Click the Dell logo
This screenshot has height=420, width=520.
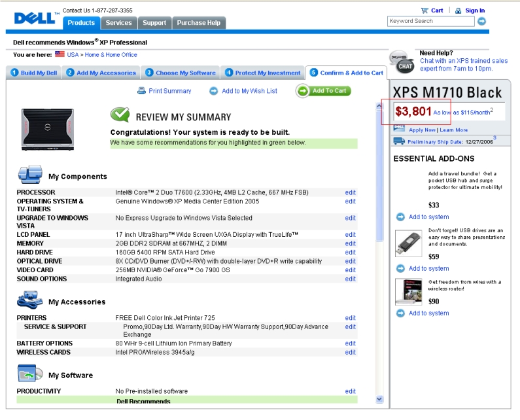(35, 18)
